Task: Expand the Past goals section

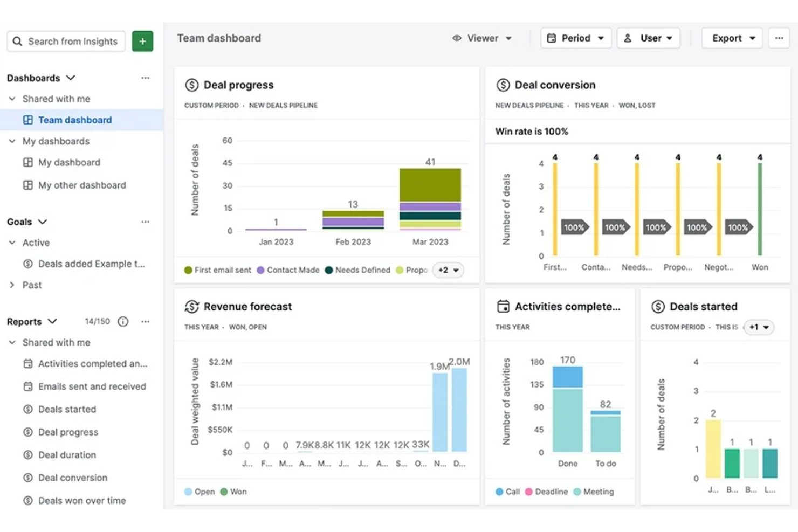Action: click(12, 285)
